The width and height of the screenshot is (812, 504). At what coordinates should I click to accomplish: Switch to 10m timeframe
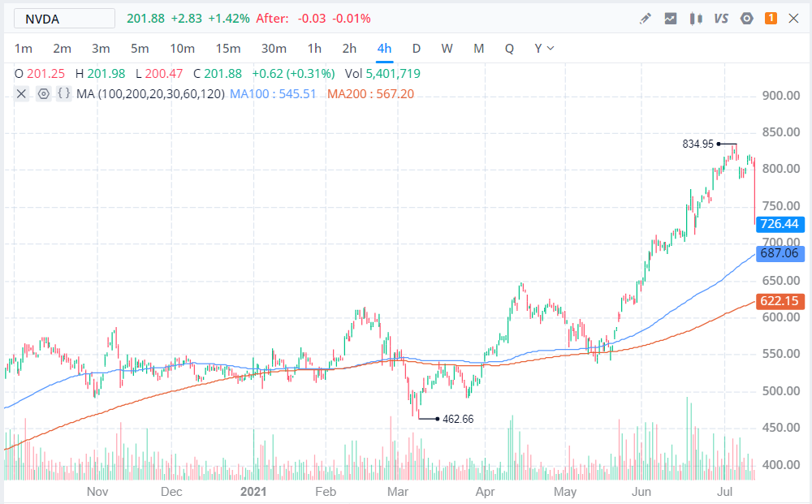click(x=182, y=49)
